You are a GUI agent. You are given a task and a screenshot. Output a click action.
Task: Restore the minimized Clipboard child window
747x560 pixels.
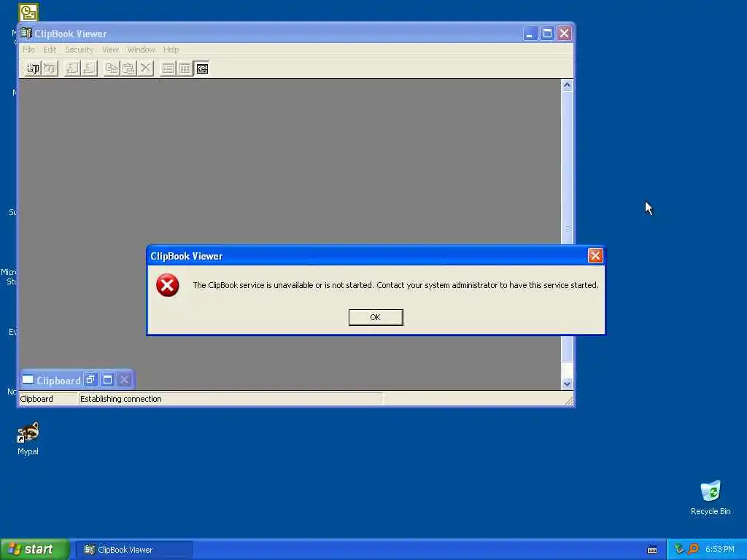[x=90, y=380]
